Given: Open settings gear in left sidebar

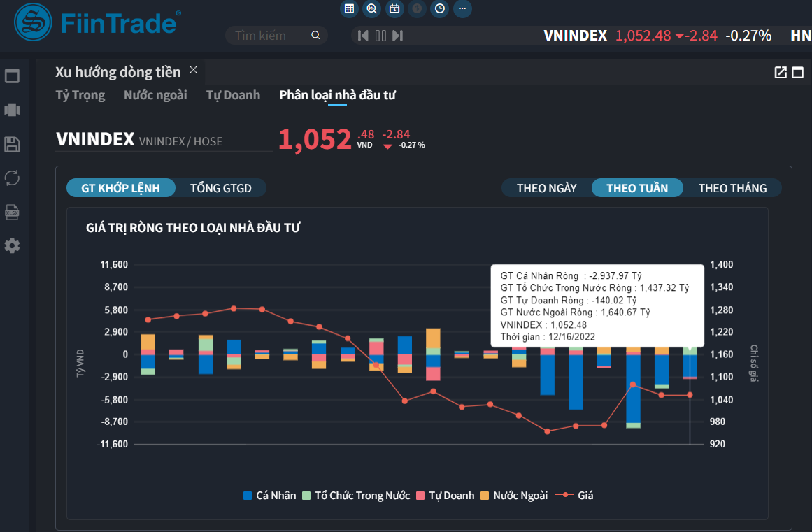Looking at the screenshot, I should click(12, 246).
